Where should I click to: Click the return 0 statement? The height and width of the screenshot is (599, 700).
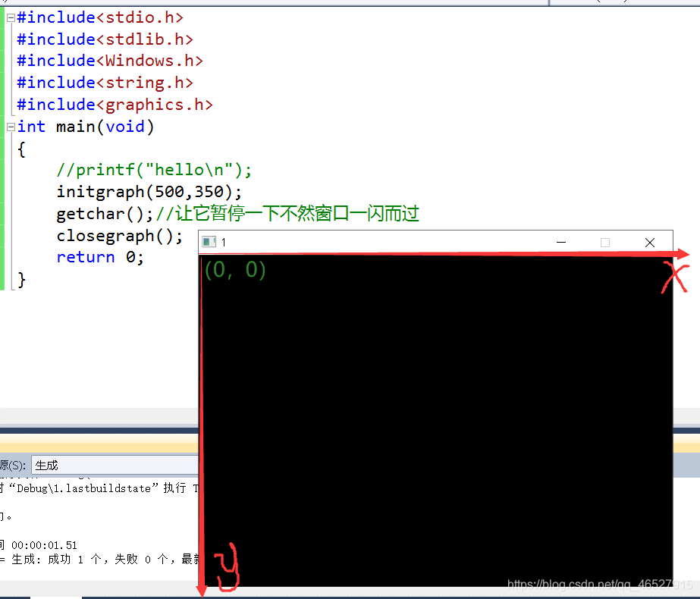point(100,257)
